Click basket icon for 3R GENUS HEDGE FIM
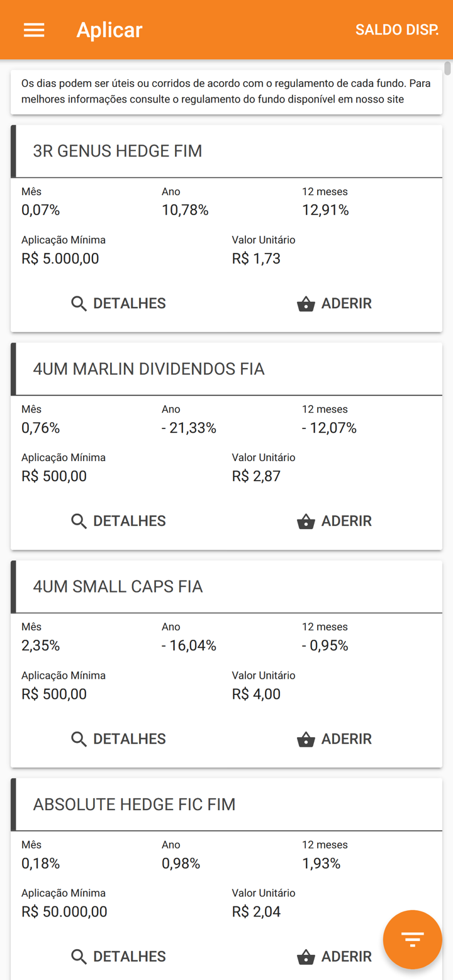Image resolution: width=453 pixels, height=980 pixels. [x=306, y=304]
